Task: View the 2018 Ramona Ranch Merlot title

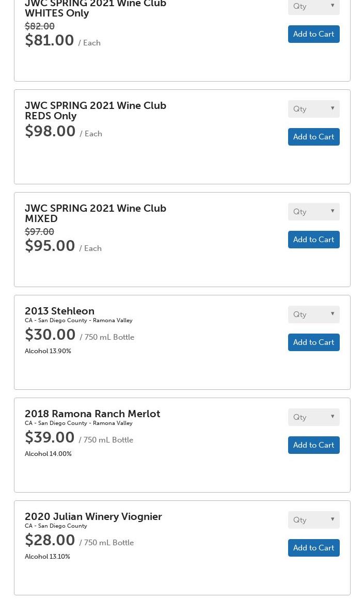Action: pos(92,414)
